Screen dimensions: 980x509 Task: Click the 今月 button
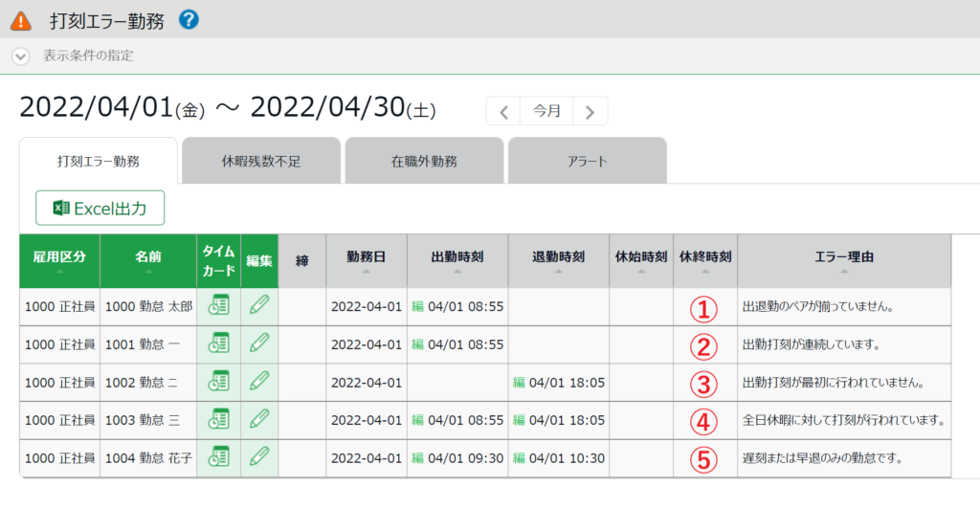(x=546, y=111)
